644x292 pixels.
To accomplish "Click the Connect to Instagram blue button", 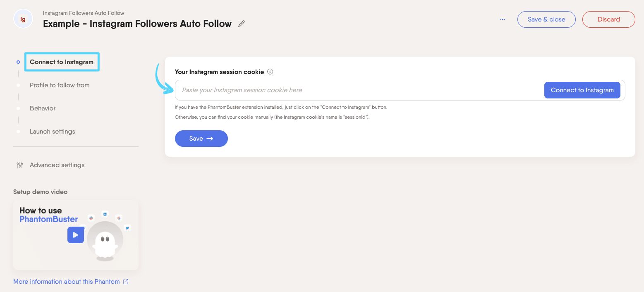I will pos(582,90).
